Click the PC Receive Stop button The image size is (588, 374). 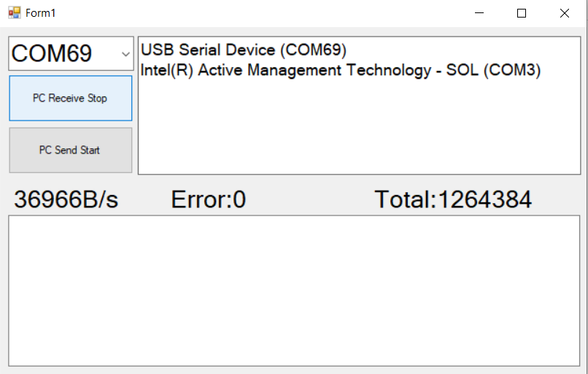(x=71, y=98)
